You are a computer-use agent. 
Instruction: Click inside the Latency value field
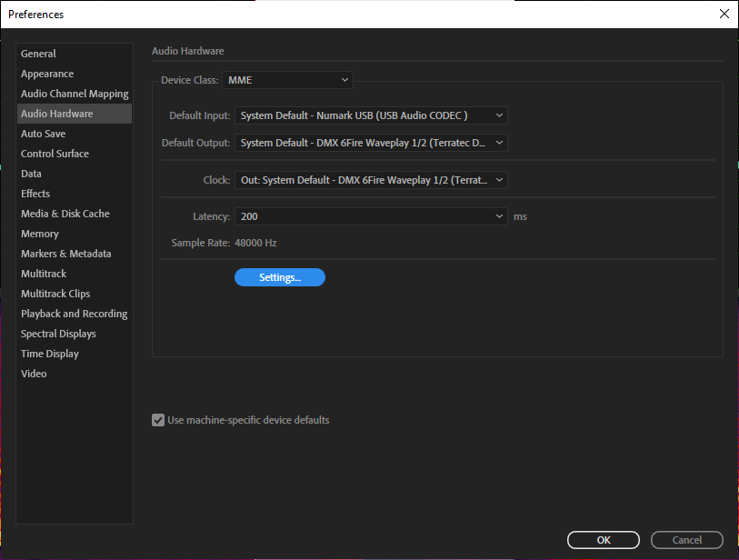click(273, 215)
